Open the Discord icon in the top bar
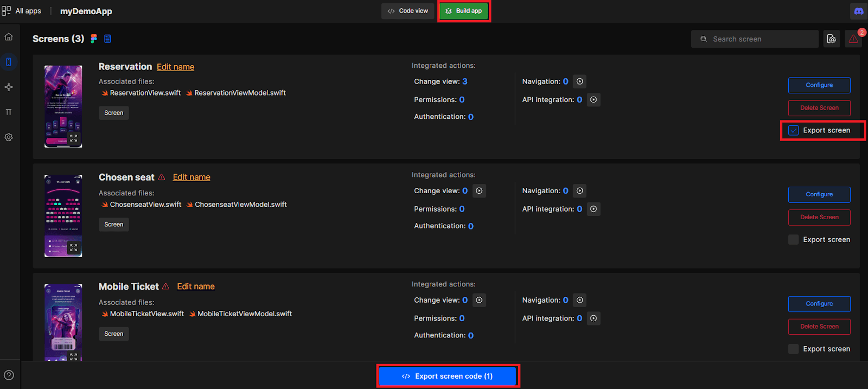Image resolution: width=868 pixels, height=389 pixels. pos(858,11)
